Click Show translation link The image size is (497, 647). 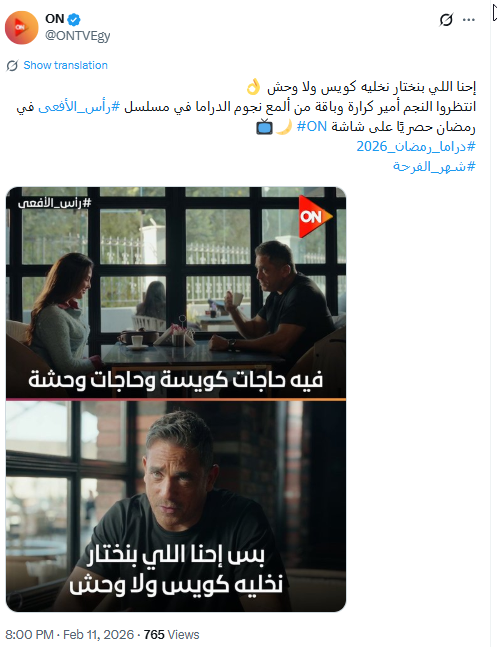65,65
